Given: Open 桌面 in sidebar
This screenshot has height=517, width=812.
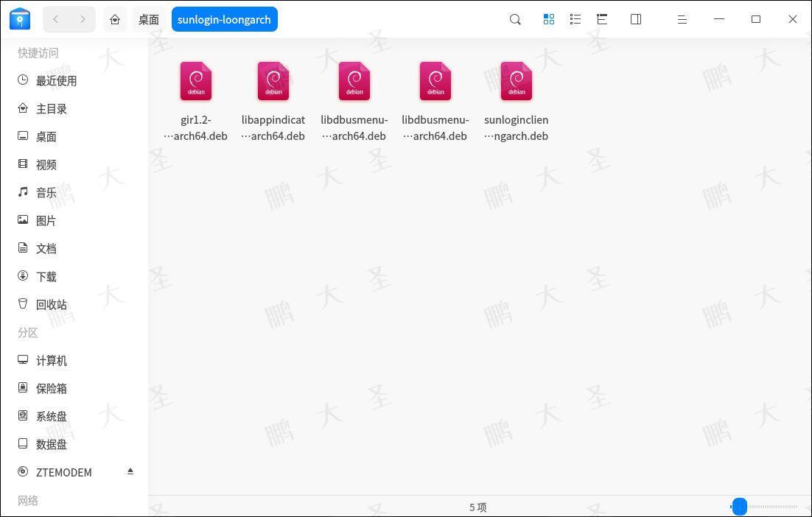Looking at the screenshot, I should coord(74,137).
